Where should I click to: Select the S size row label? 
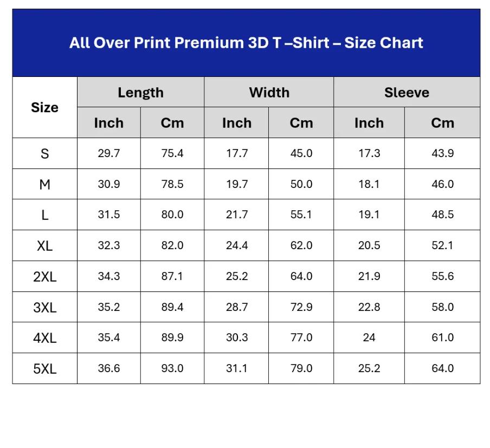44,153
